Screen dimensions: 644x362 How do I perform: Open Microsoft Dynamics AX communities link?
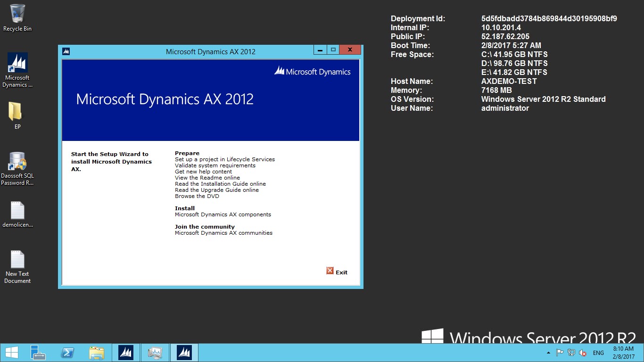point(223,233)
